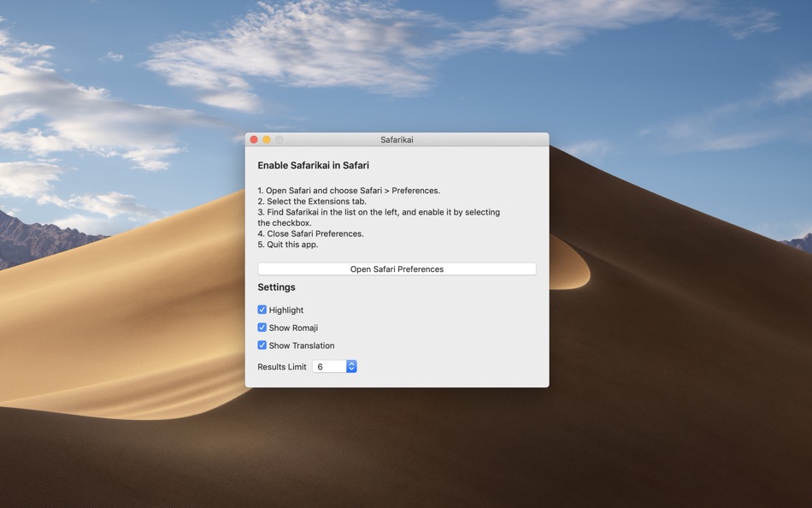Click the text 'Select the Extensions tab.'
The image size is (812, 508).
pos(316,201)
